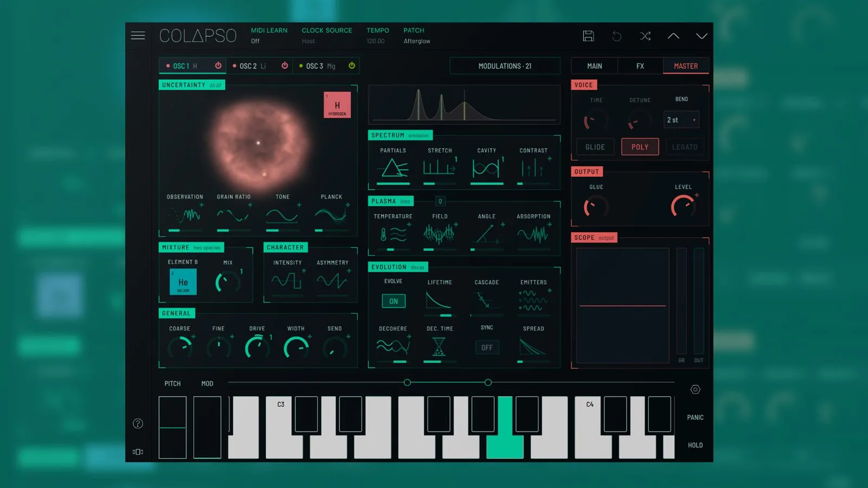Turn off the Evolve ON switch

pyautogui.click(x=393, y=301)
